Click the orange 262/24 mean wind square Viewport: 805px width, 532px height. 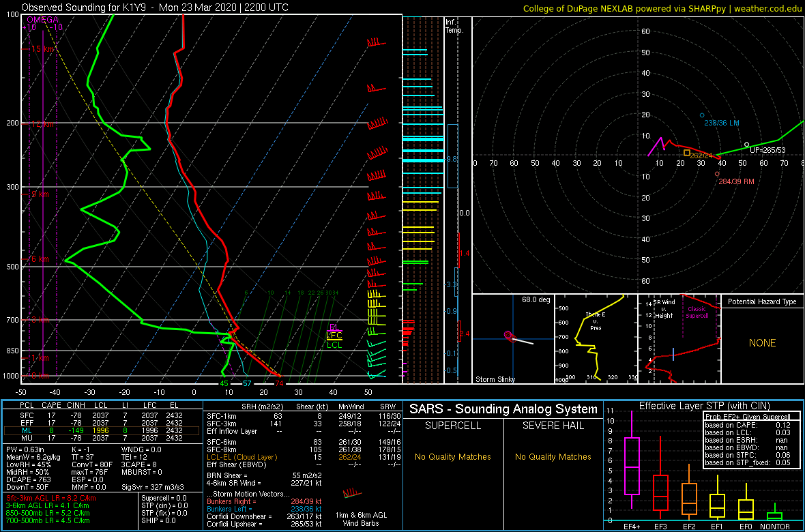(x=687, y=153)
